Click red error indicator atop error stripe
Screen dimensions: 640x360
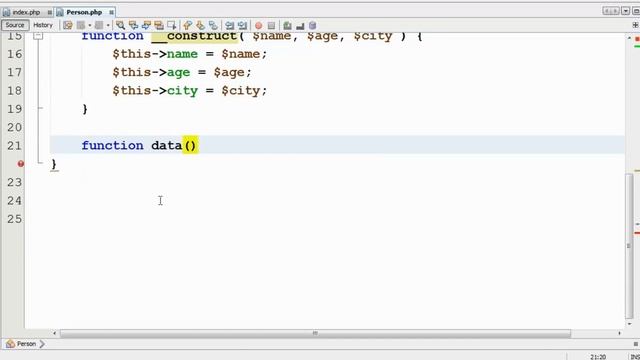point(637,39)
